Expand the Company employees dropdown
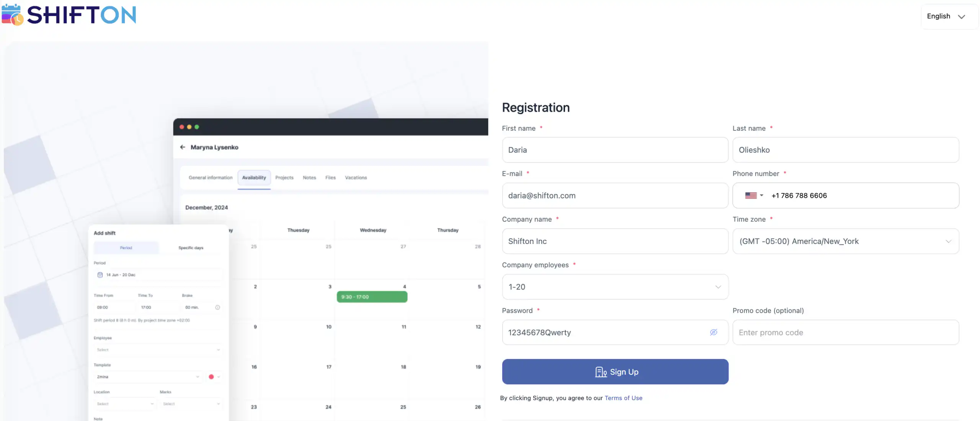 (717, 287)
